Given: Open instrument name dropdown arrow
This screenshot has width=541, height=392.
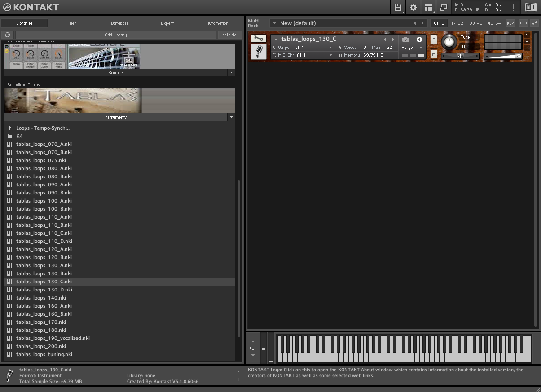Looking at the screenshot, I should tap(276, 40).
